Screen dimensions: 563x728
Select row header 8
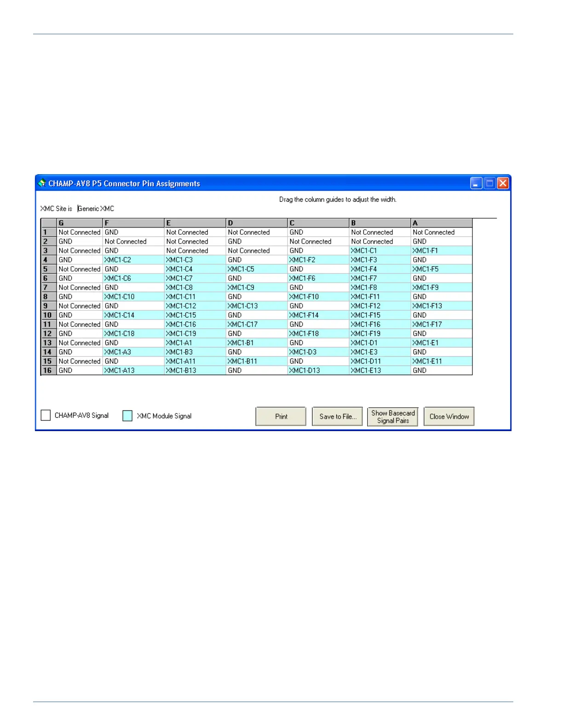click(49, 296)
